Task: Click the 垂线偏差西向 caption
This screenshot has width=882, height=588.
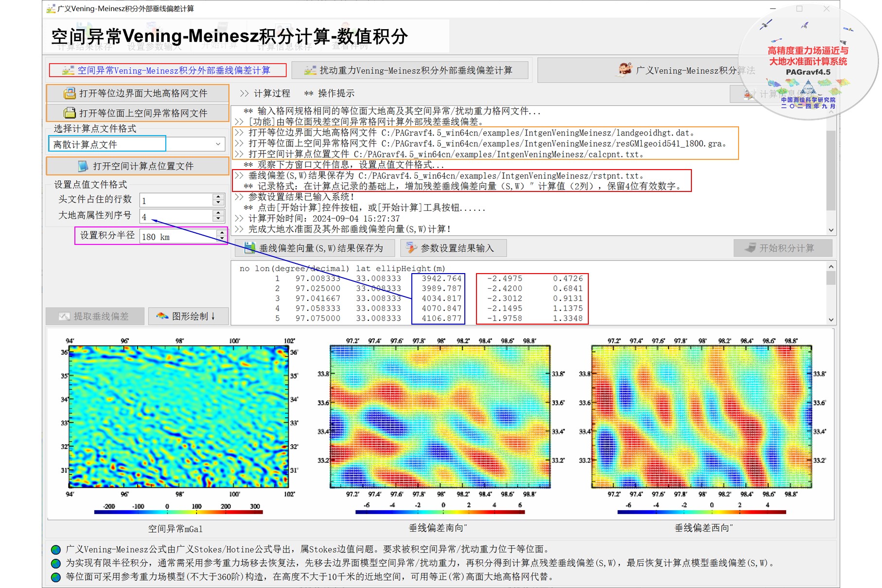Action: pyautogui.click(x=704, y=528)
